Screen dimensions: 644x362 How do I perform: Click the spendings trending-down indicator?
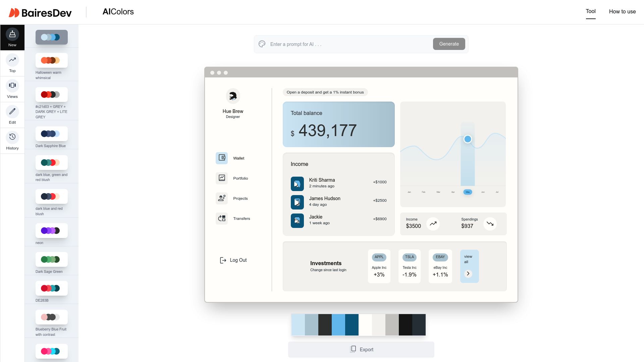(x=490, y=224)
